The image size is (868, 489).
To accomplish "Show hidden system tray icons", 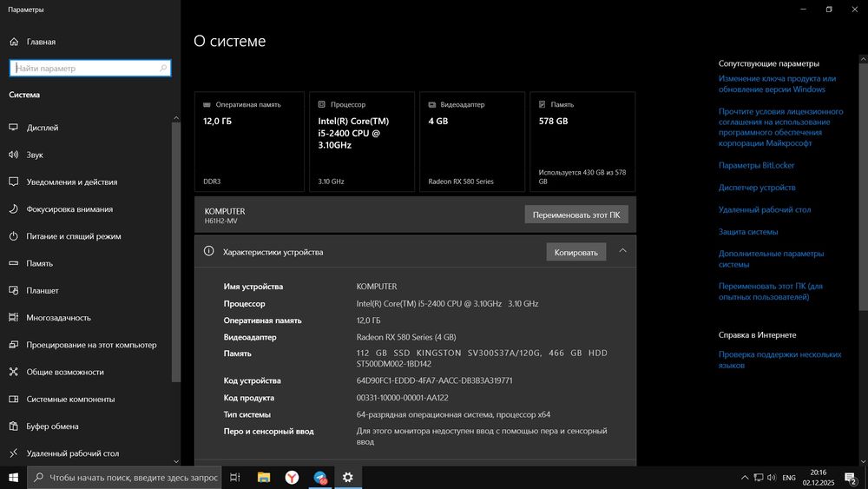I will point(745,478).
